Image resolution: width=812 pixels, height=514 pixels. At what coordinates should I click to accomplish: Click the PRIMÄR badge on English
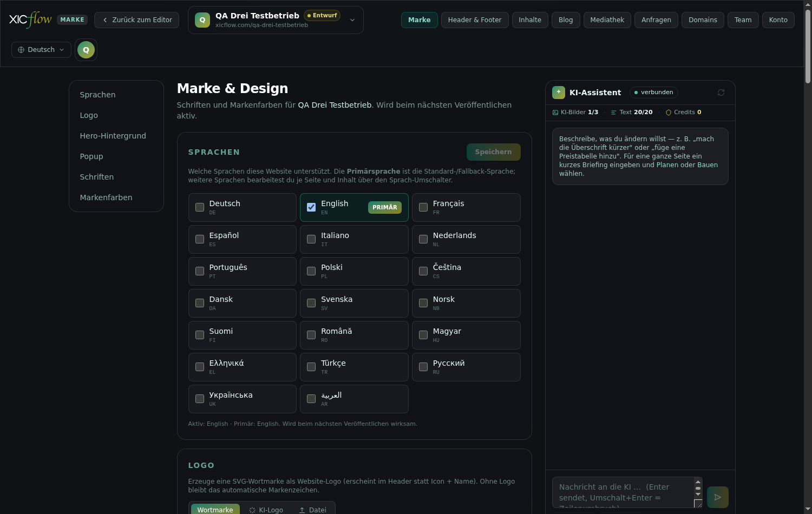point(385,207)
